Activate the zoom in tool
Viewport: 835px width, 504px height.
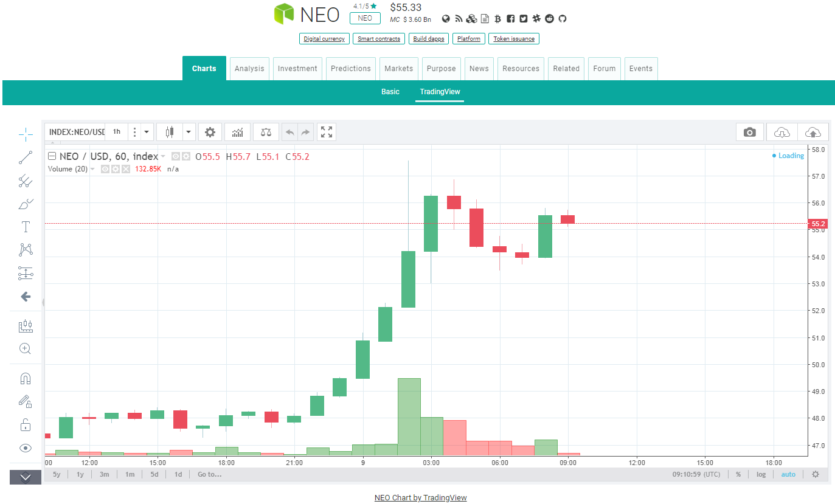(26, 348)
